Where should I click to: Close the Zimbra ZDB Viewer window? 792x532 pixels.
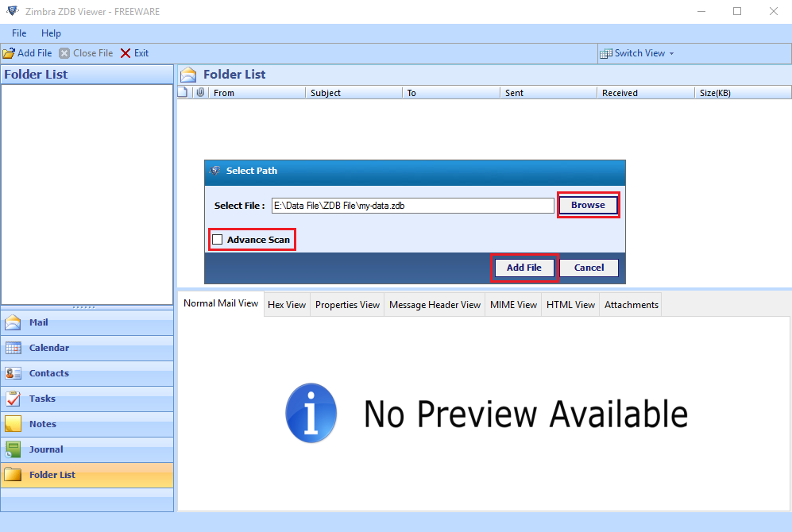[773, 11]
